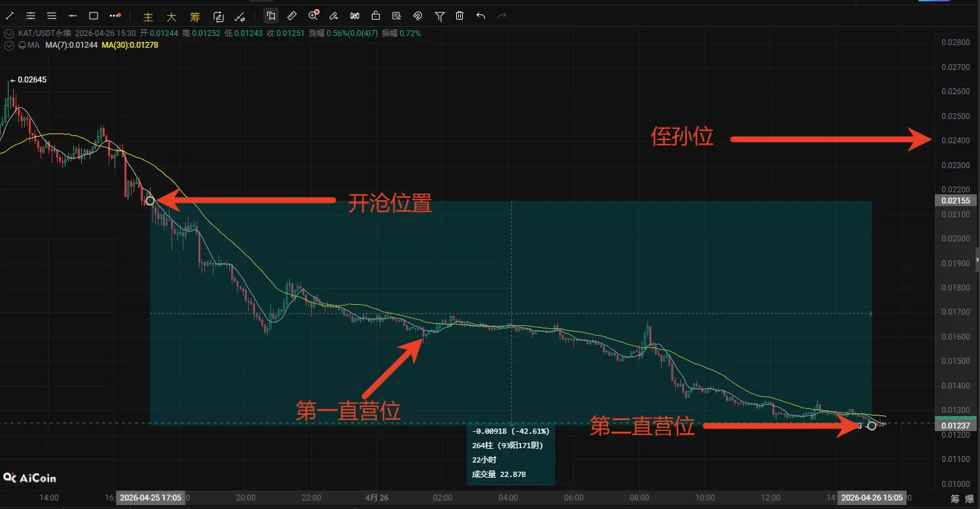
Task: Click the 264柱 bar count readout
Action: (507, 446)
